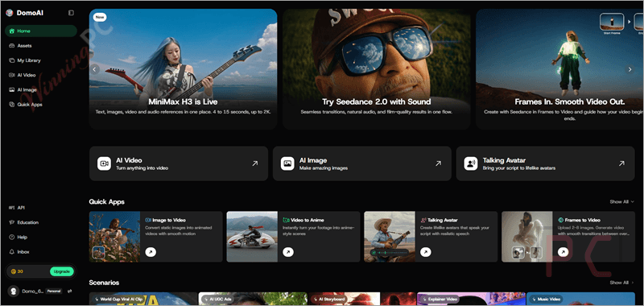Launch Video to Anime with its arrow button
This screenshot has width=644, height=306.
[x=288, y=252]
